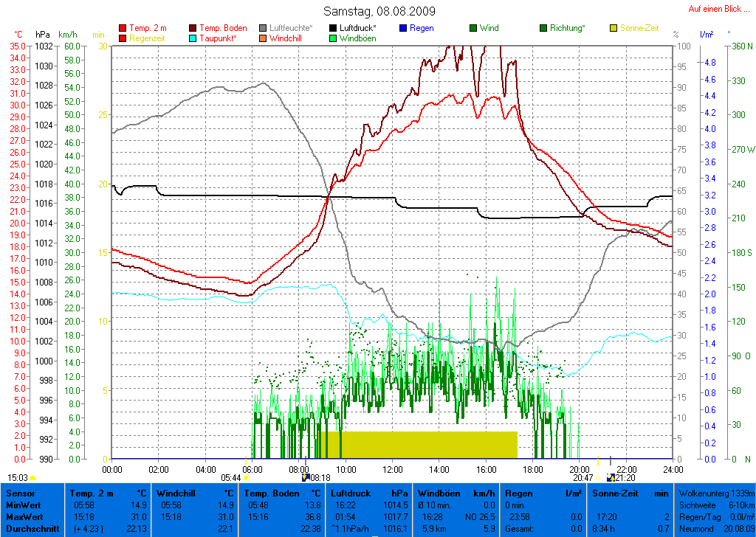Click the cyan Taupunkt legend swatch
This screenshot has height=537, width=756.
[193, 38]
